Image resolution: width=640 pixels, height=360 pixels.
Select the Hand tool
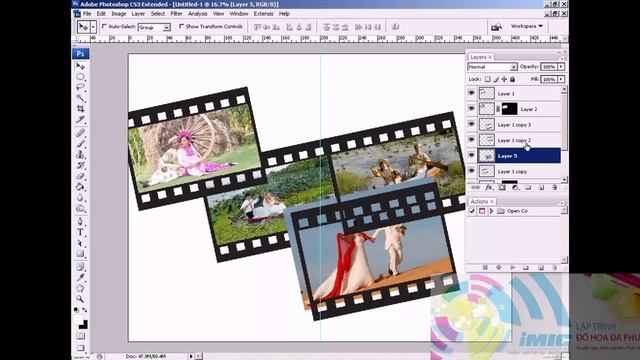80,288
